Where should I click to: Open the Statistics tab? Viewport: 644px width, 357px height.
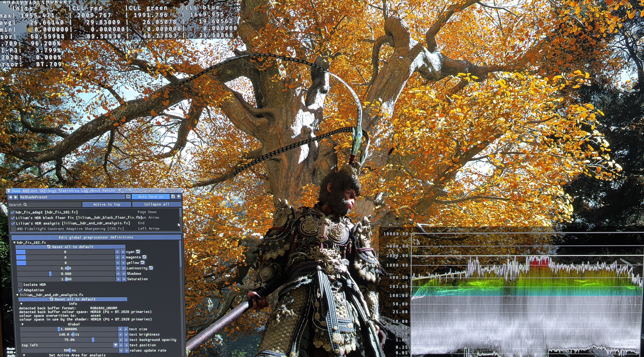[x=69, y=191]
